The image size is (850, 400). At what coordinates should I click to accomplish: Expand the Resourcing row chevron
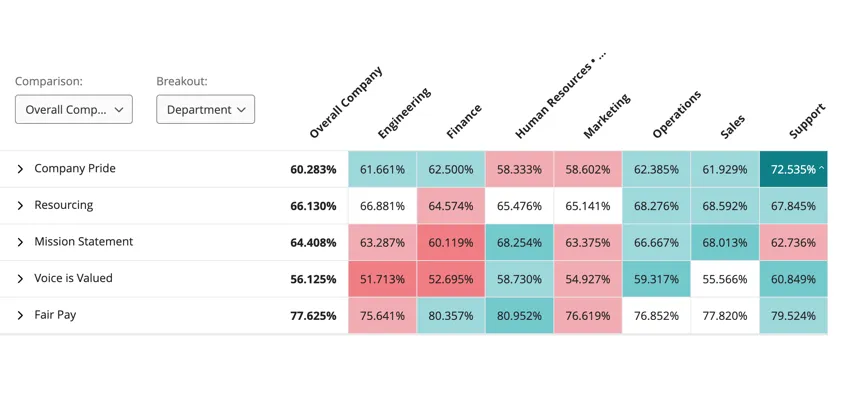[x=20, y=206]
